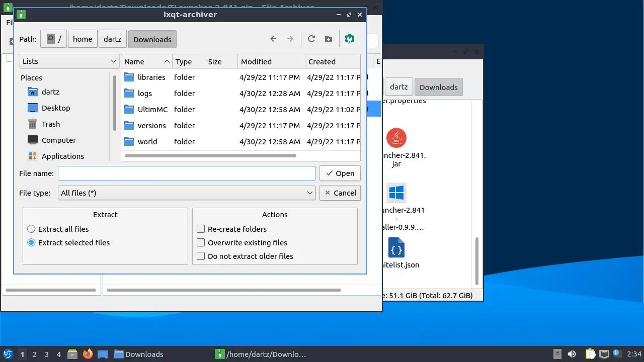Sort files by Created column
The width and height of the screenshot is (644, 362).
click(333, 61)
